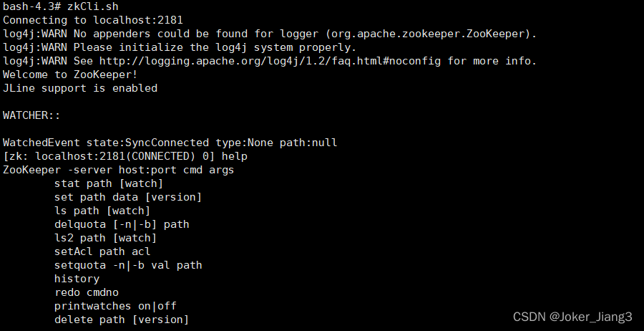The width and height of the screenshot is (644, 331).
Task: Click the 'delquota [-n|-b] path' entry
Action: coord(122,224)
